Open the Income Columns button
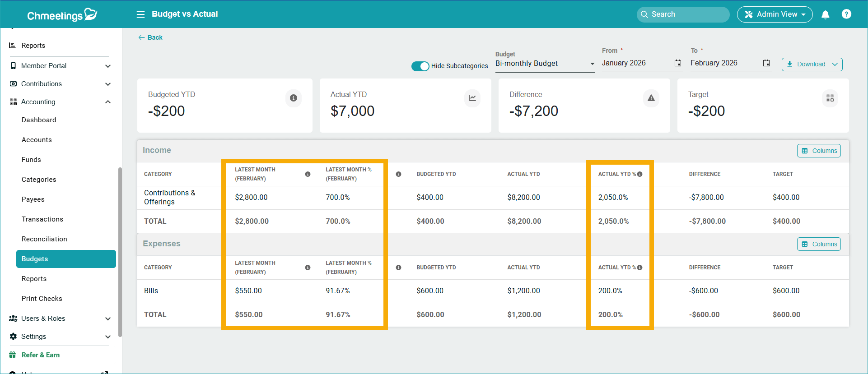The image size is (868, 374). [818, 151]
